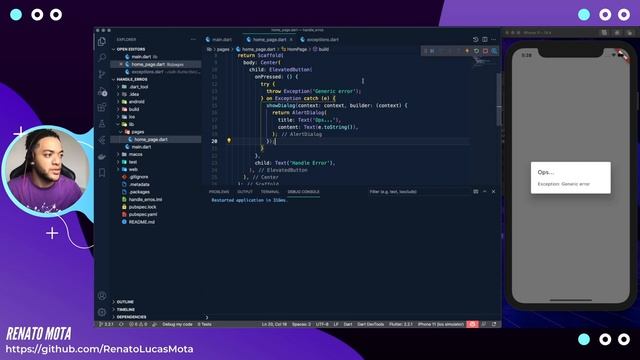Viewport: 640px width, 360px height.
Task: Collapse the HANDLE_ERROS project section
Action: (x=132, y=79)
